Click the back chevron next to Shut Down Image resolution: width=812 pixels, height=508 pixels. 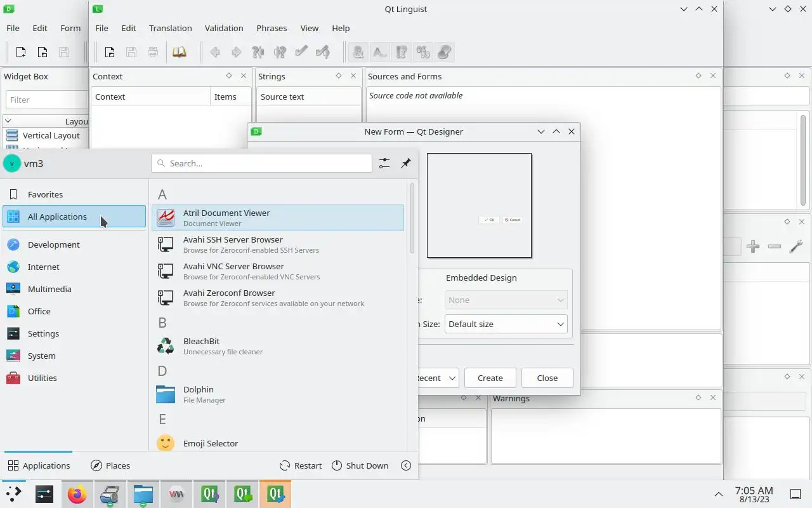(406, 465)
